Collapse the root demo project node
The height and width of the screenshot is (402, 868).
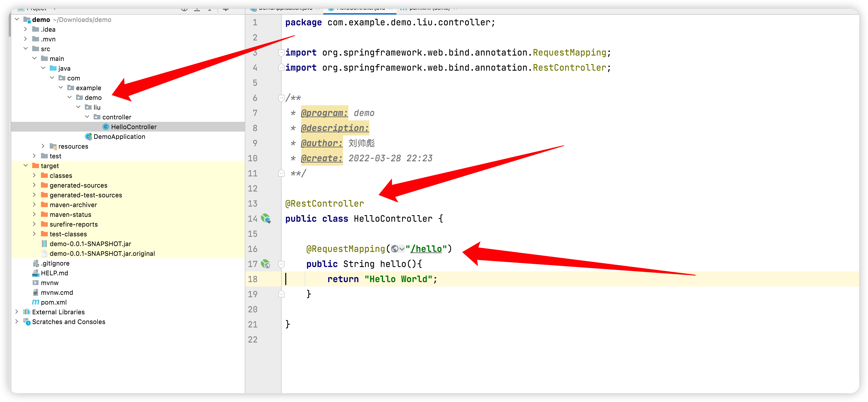(17, 19)
